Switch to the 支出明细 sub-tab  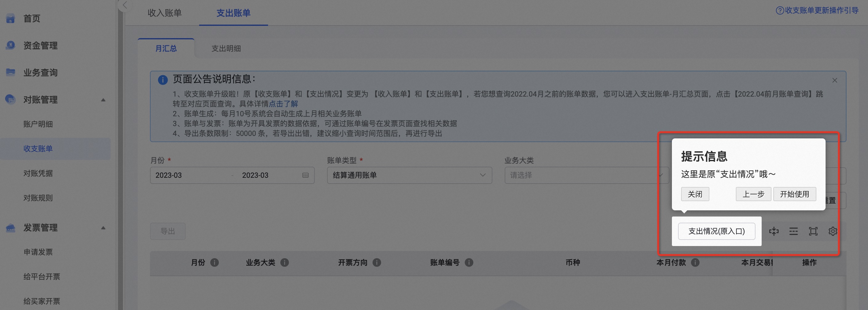pos(226,49)
